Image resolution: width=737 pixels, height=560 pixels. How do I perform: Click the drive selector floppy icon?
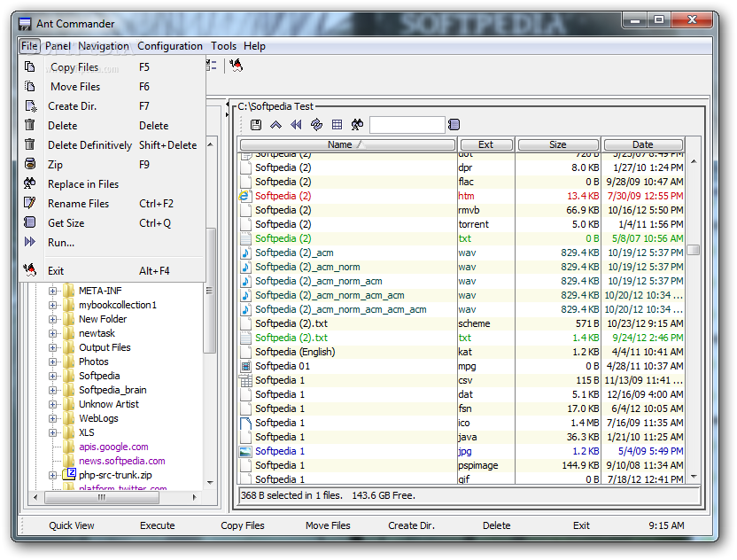click(x=256, y=125)
